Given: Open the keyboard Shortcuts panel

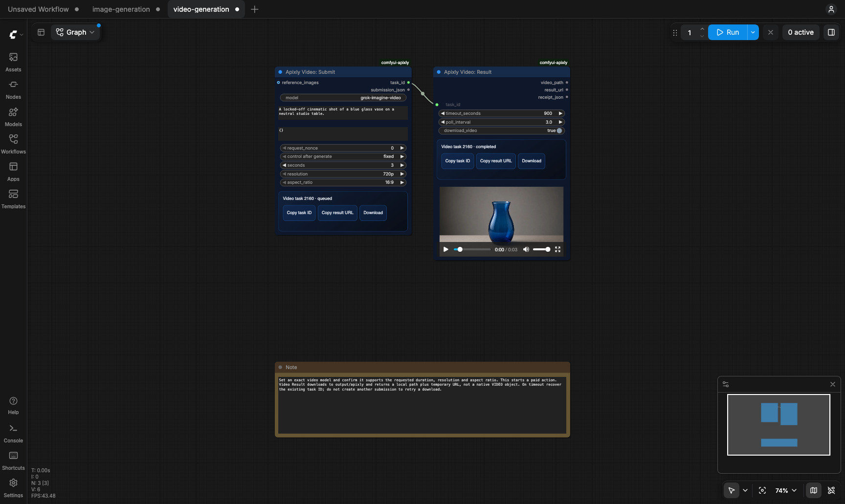Looking at the screenshot, I should pos(13,460).
